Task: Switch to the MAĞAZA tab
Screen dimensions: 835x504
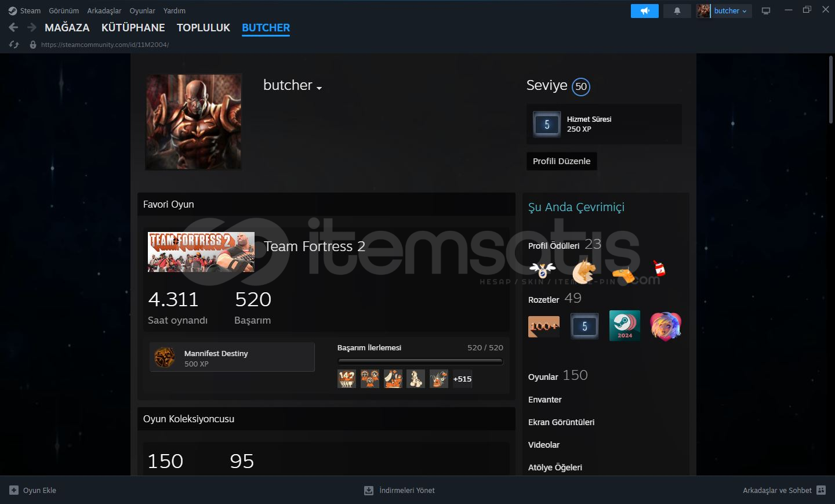Action: tap(67, 28)
